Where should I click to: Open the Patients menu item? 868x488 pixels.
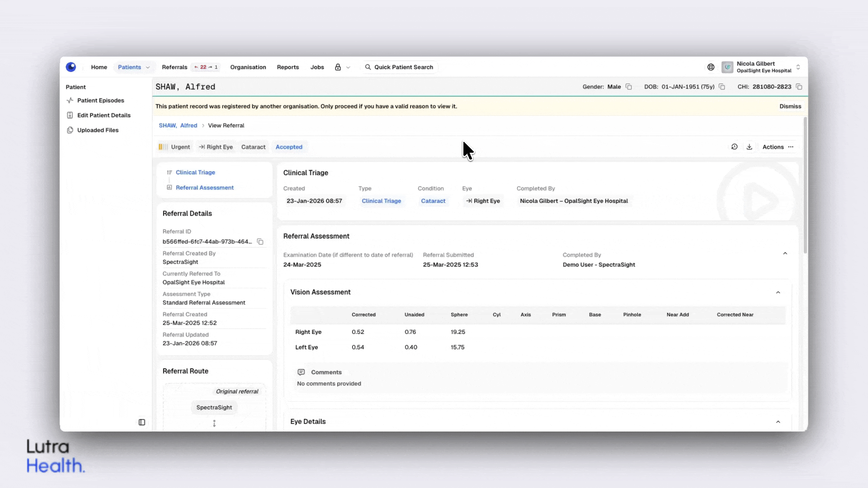(x=129, y=67)
